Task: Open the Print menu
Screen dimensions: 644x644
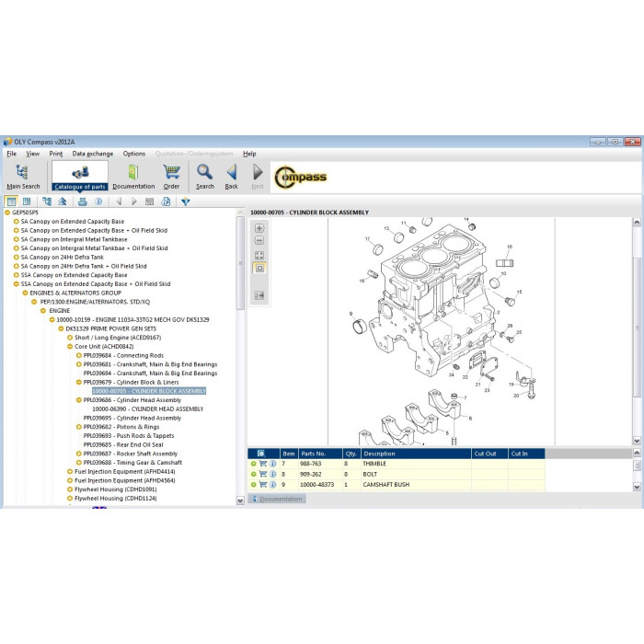Action: pyautogui.click(x=56, y=154)
